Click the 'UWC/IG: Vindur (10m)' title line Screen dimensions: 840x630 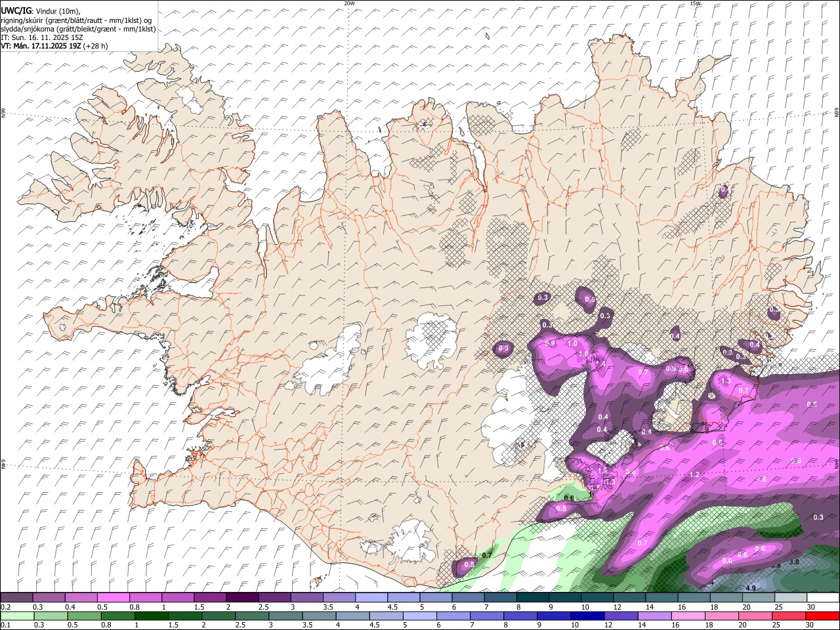41,10
